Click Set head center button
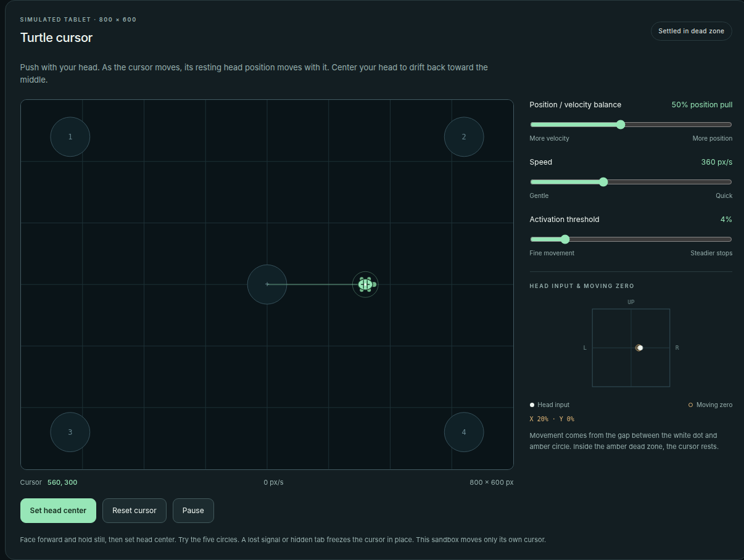This screenshot has width=744, height=560. click(58, 511)
